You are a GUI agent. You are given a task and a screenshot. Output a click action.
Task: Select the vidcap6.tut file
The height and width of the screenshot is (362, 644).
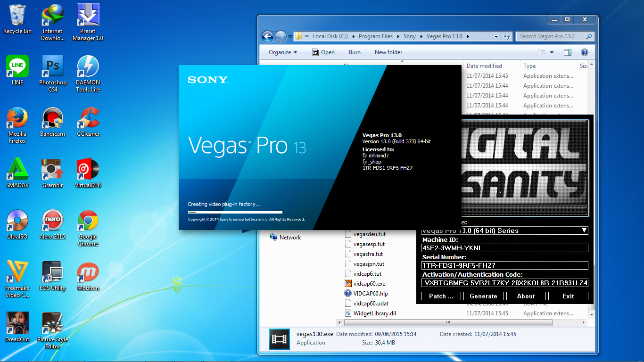(363, 274)
